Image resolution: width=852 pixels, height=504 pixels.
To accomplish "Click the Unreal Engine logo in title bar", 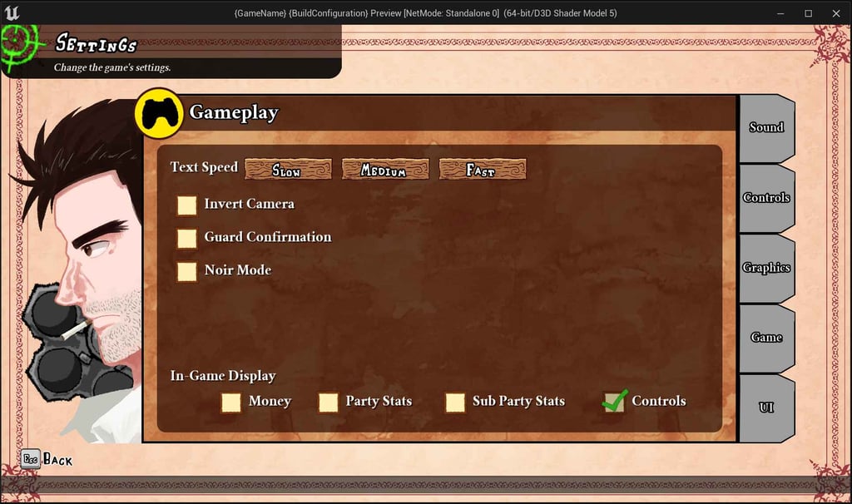I will [x=12, y=12].
